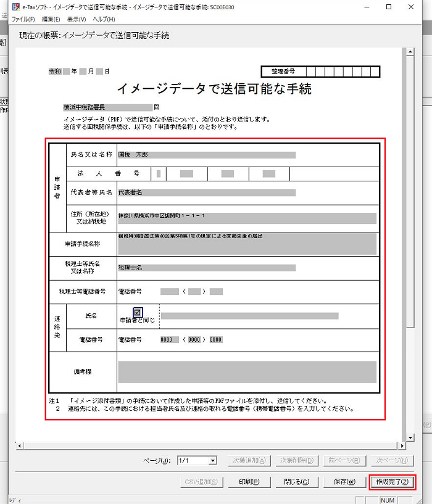
Task: Click the 次葉追加(A) button
Action: pyautogui.click(x=249, y=461)
